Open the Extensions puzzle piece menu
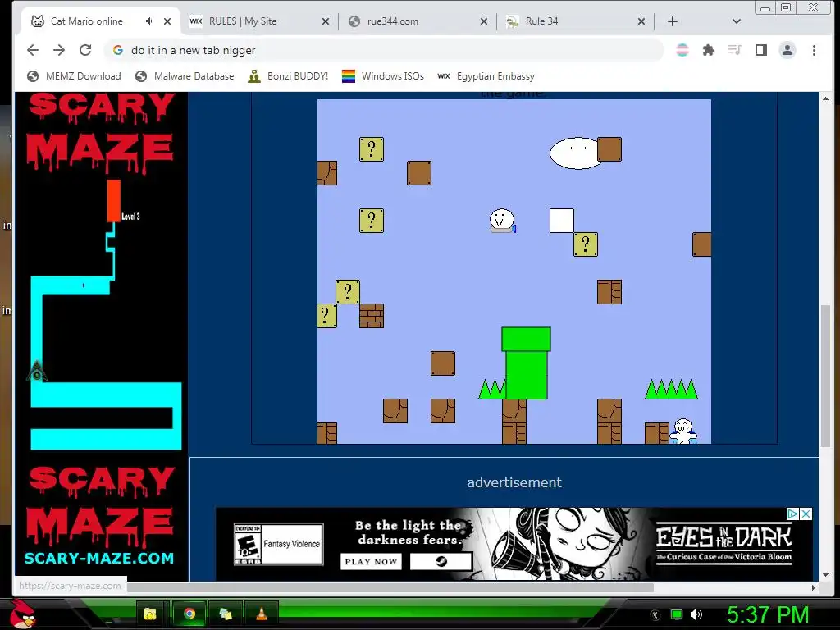This screenshot has height=630, width=840. (708, 50)
